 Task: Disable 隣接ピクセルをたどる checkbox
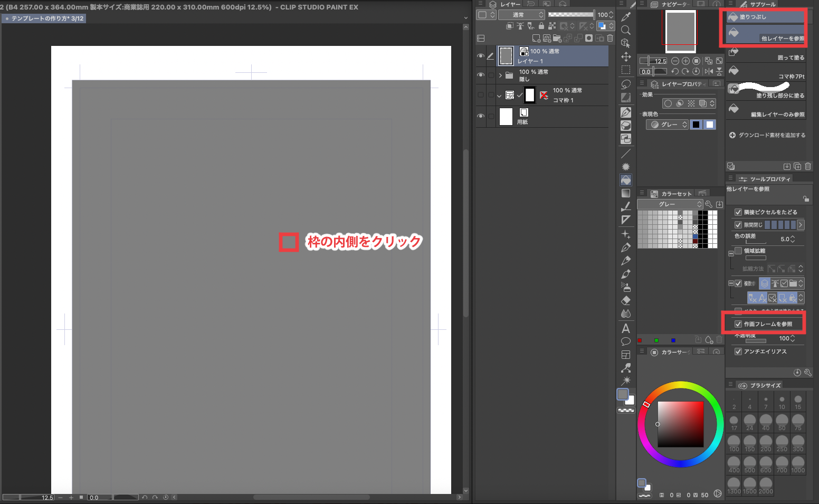point(738,212)
